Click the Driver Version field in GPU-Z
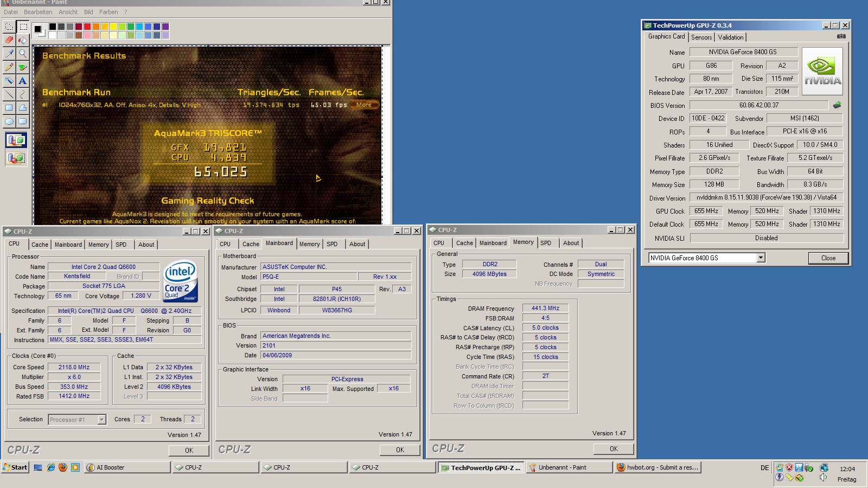The height and width of the screenshot is (488, 868). coord(767,198)
